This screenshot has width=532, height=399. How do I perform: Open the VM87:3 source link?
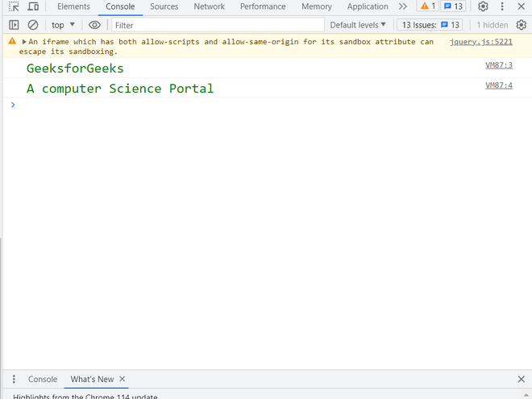point(499,65)
